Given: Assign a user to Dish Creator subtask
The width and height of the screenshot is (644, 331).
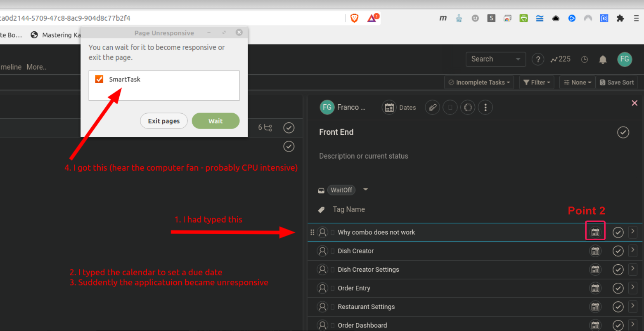Looking at the screenshot, I should [x=322, y=251].
